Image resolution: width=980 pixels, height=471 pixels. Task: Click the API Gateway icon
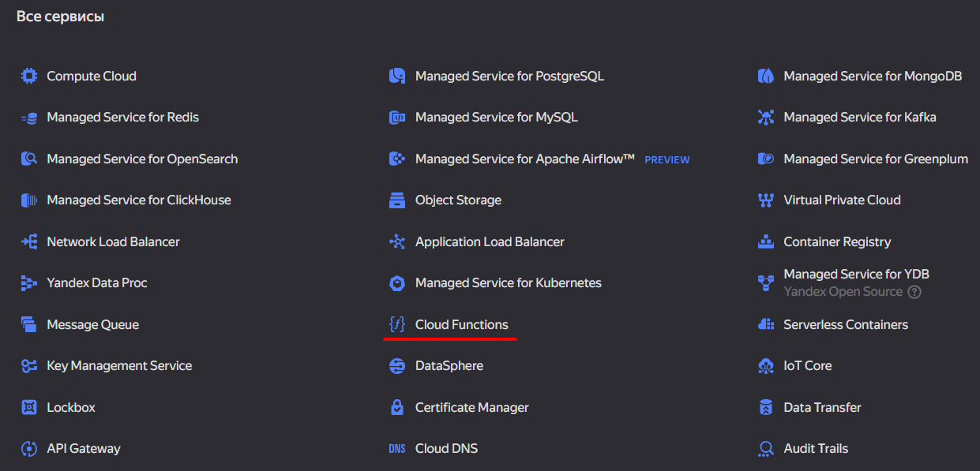click(x=29, y=449)
